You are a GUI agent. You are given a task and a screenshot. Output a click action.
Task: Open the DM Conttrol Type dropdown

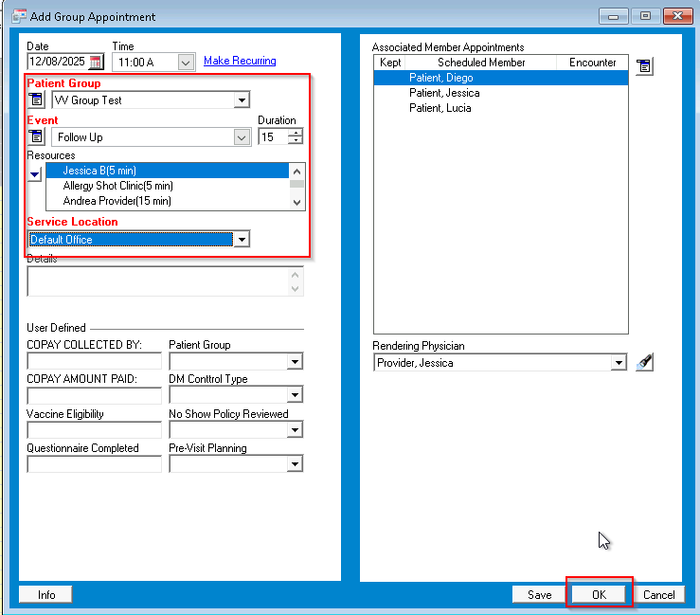click(295, 395)
